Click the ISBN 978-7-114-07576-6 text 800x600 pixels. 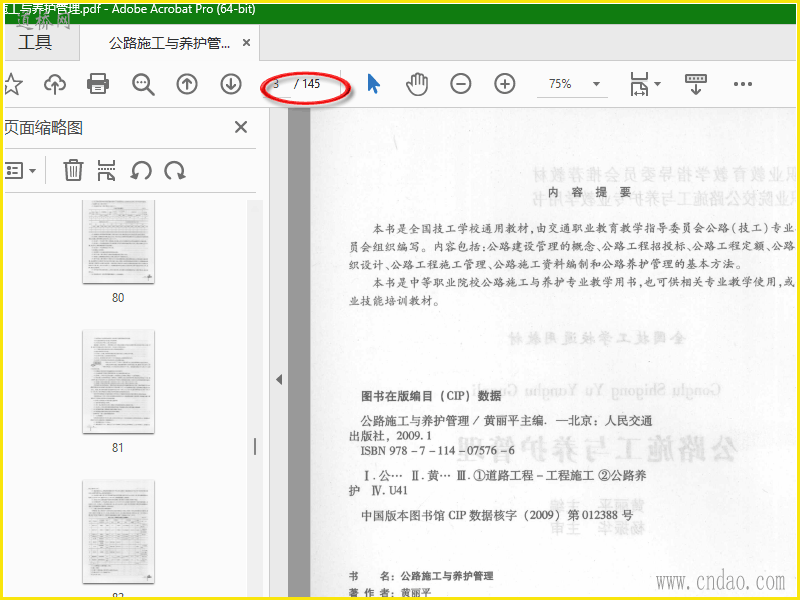[438, 451]
